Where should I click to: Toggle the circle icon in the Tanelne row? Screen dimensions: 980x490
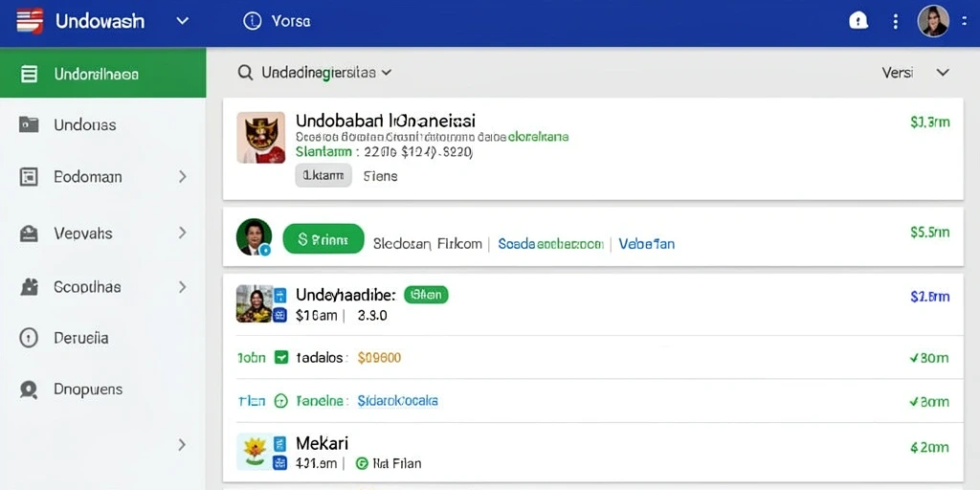(281, 401)
